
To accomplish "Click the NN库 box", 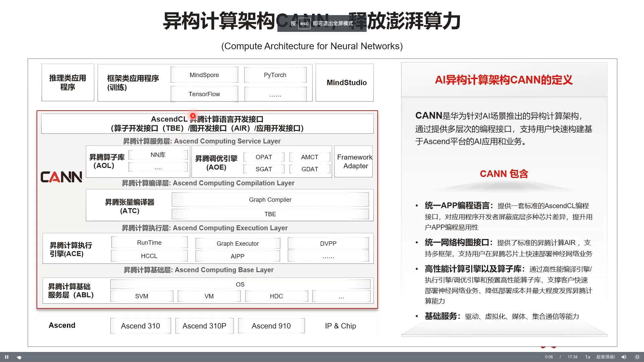I will (158, 155).
